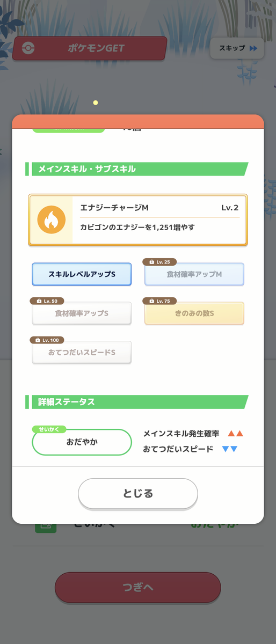Image resolution: width=276 pixels, height=644 pixels.
Task: Proceed with the つぎへ button
Action: (x=138, y=587)
